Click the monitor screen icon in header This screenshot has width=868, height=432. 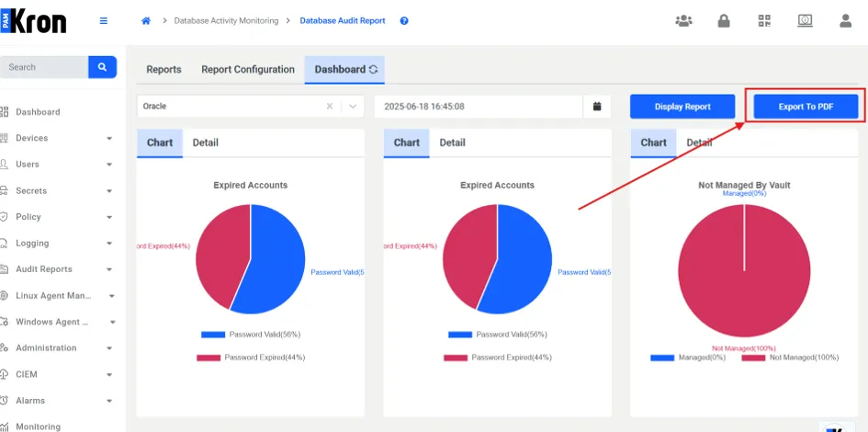[805, 21]
